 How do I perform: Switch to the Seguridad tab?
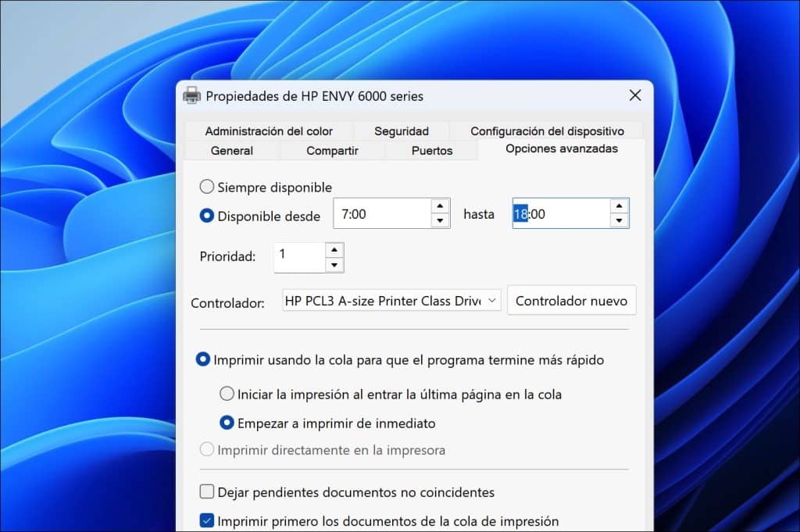(402, 131)
